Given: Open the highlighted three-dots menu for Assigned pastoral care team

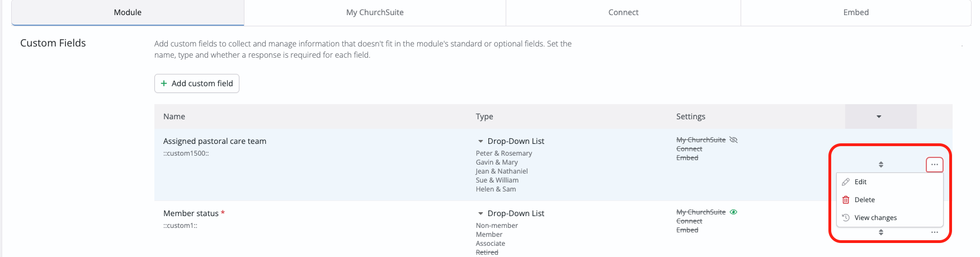Looking at the screenshot, I should (934, 165).
